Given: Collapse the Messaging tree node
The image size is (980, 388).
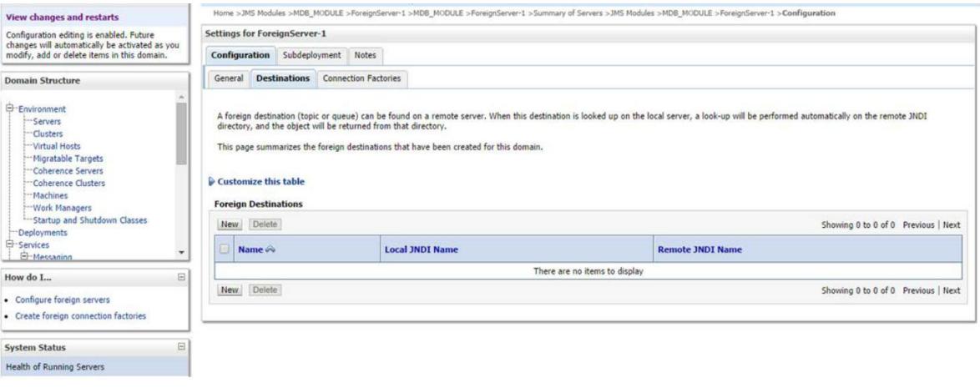Looking at the screenshot, I should pos(23,257).
